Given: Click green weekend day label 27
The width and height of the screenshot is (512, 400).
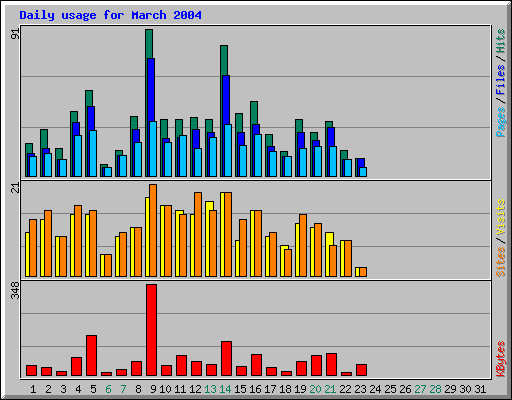Looking at the screenshot, I should (x=420, y=389).
